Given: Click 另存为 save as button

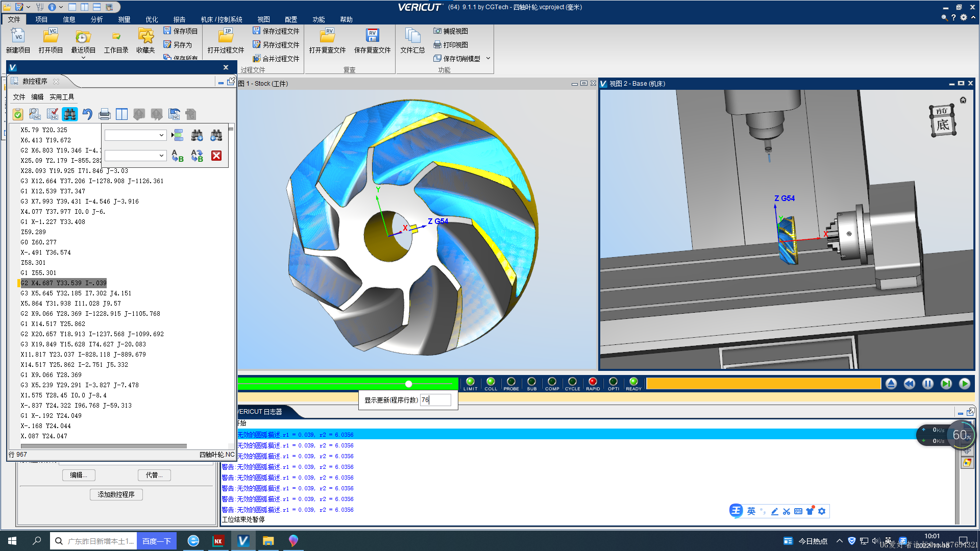Looking at the screenshot, I should (x=178, y=45).
